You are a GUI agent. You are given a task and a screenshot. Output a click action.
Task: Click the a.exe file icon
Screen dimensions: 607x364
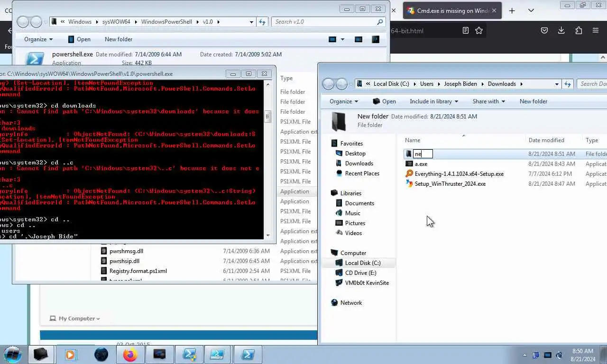click(x=409, y=164)
